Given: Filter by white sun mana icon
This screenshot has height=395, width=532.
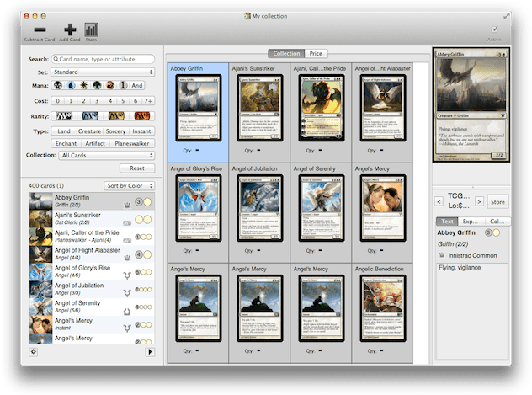Looking at the screenshot, I should pyautogui.click(x=84, y=85).
